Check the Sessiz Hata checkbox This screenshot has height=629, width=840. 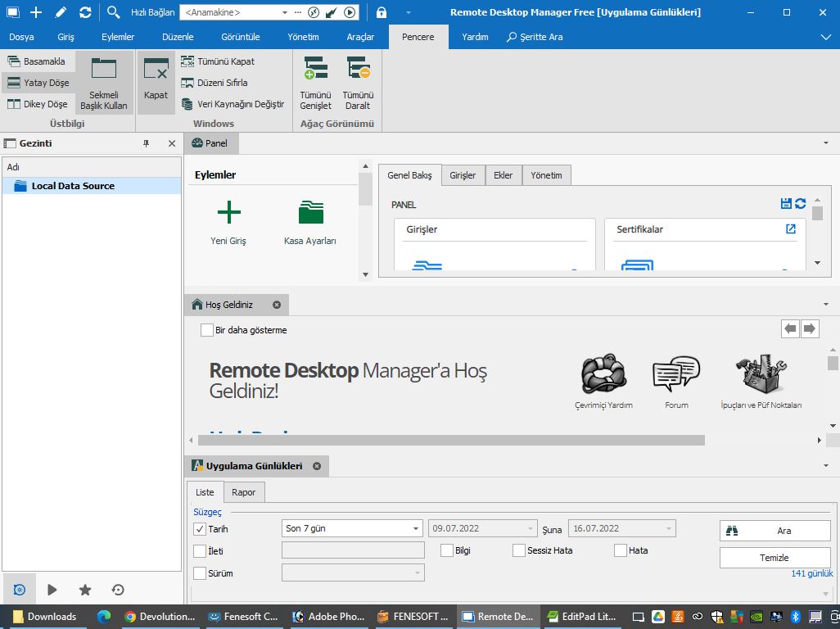tap(518, 550)
